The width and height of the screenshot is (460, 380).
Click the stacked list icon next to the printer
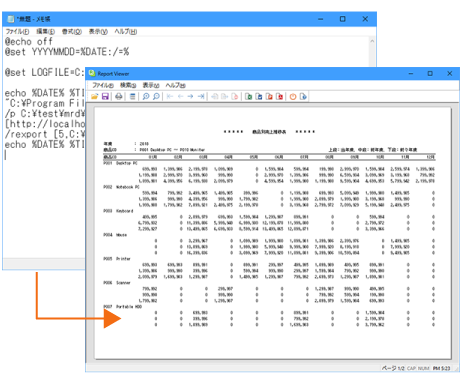[132, 97]
